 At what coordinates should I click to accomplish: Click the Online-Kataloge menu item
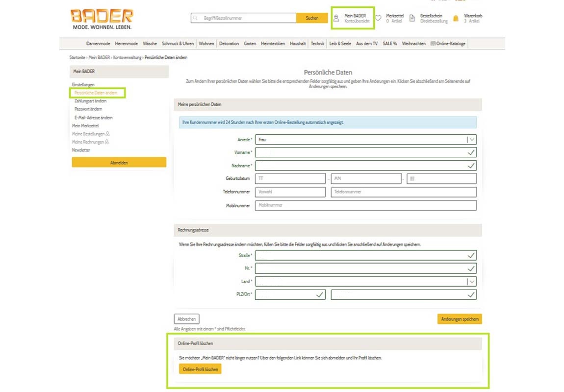click(448, 44)
